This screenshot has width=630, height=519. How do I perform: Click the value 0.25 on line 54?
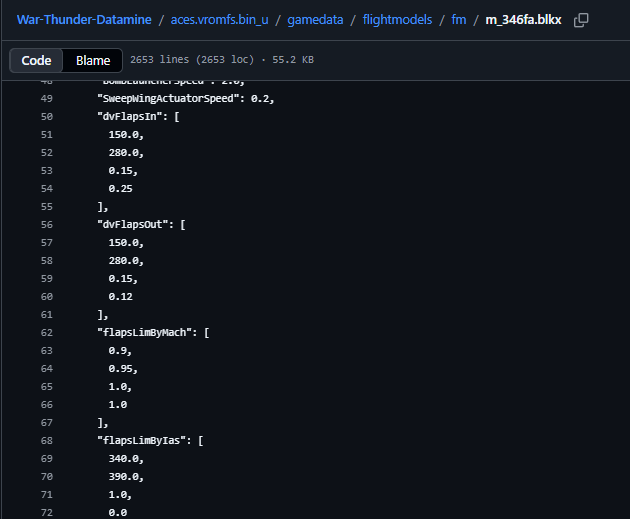[x=121, y=189]
